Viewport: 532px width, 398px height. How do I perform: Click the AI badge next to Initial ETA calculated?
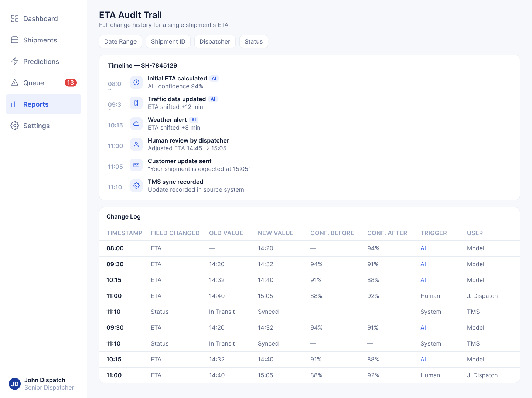tap(214, 79)
